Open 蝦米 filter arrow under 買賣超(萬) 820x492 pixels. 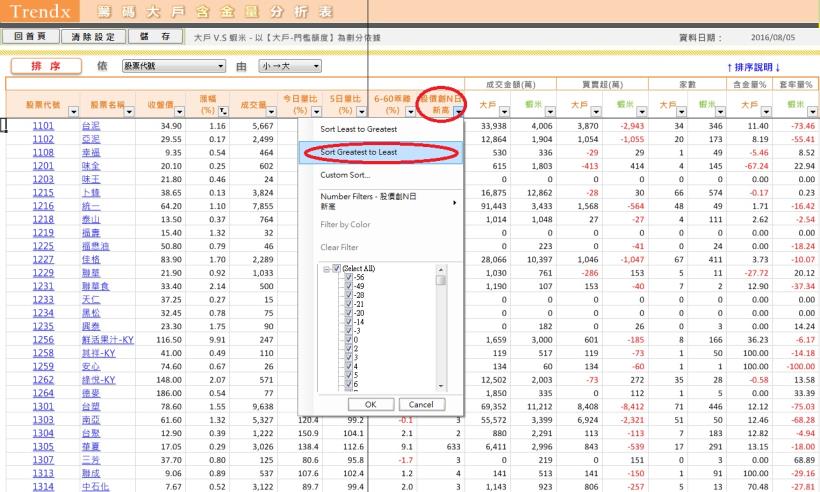coord(642,111)
